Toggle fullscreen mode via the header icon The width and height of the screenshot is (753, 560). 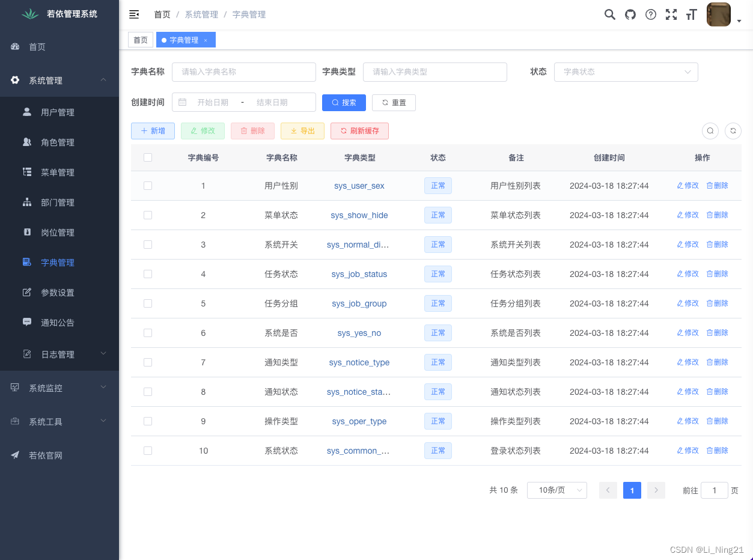(671, 14)
